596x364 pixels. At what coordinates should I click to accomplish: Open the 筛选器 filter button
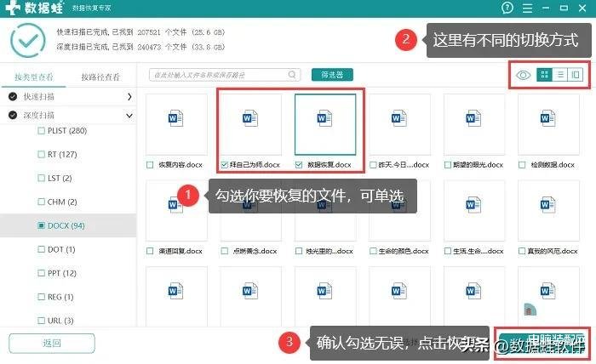tap(332, 75)
